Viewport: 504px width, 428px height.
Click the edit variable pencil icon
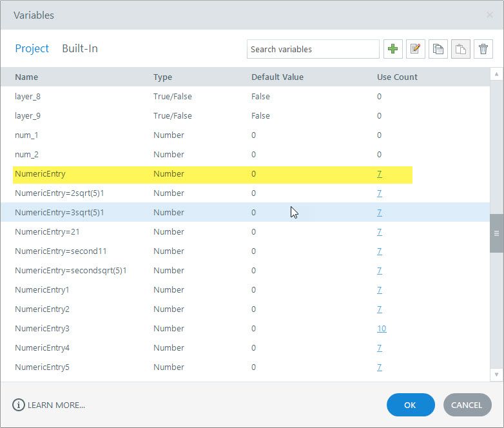416,49
